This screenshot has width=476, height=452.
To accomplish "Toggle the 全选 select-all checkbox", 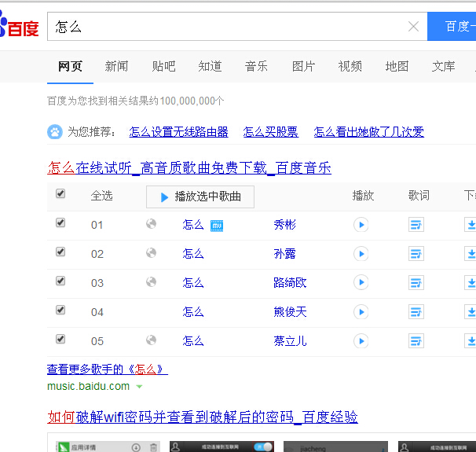I will (x=60, y=193).
